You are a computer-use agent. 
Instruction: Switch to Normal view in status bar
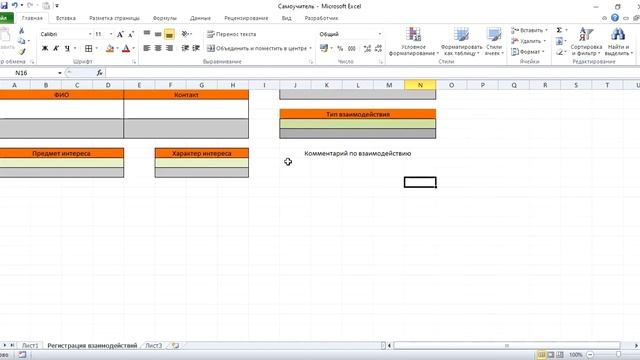[541, 355]
